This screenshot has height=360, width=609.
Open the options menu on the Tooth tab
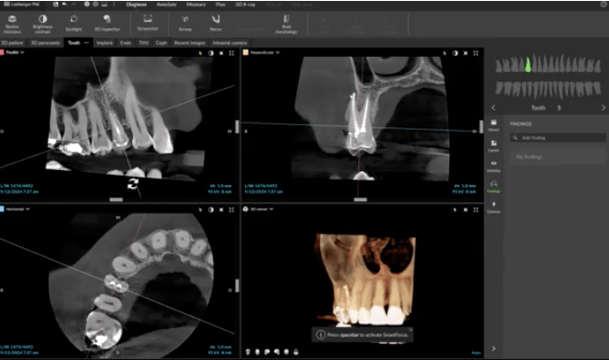tap(86, 43)
